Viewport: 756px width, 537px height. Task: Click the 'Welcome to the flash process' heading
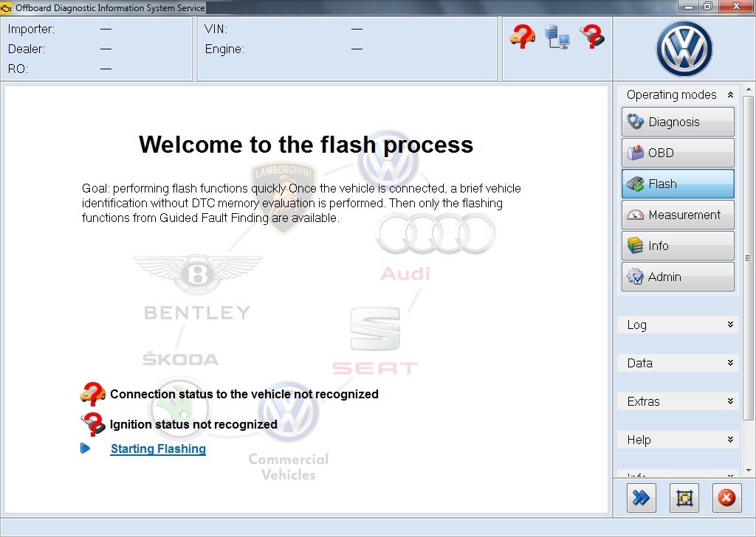tap(306, 145)
